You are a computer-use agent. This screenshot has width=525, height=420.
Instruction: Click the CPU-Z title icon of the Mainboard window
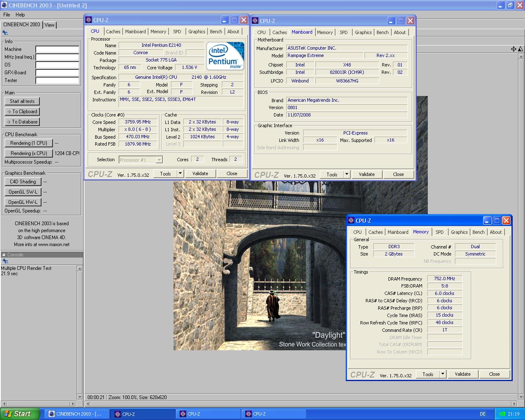click(255, 21)
